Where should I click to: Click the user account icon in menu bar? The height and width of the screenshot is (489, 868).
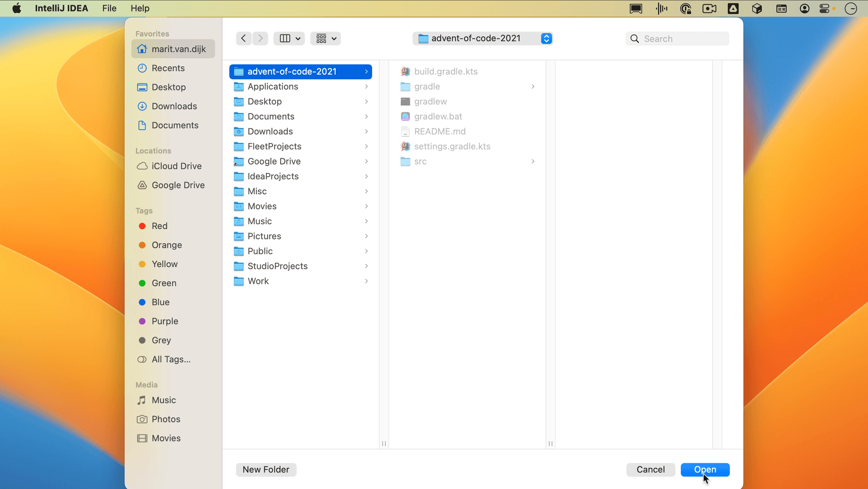[x=804, y=8]
